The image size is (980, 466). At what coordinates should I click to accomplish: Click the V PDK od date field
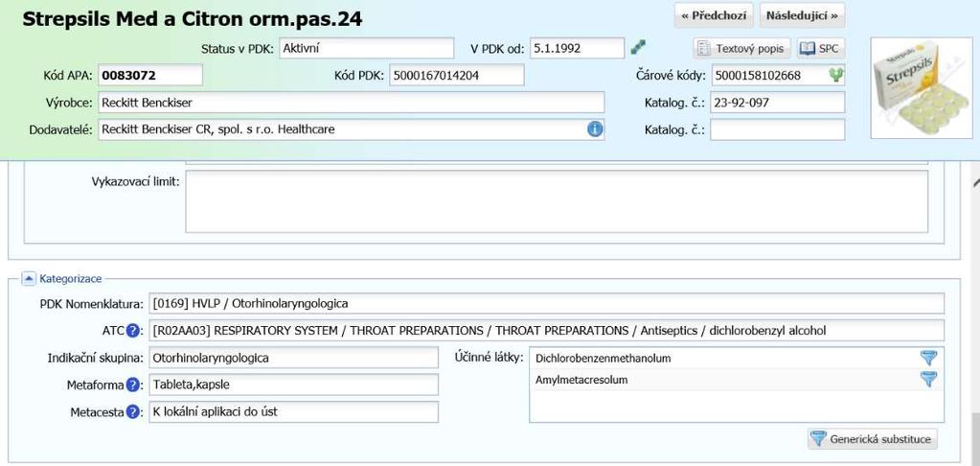(x=577, y=48)
